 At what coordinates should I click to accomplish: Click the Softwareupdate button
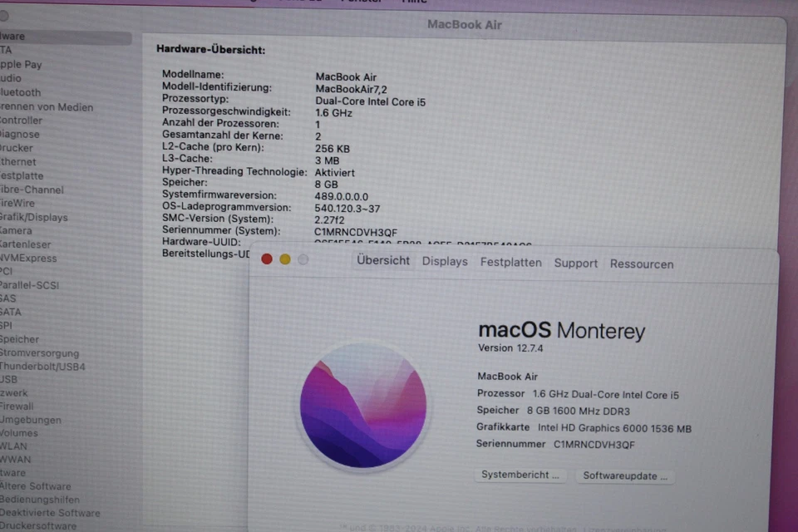click(x=623, y=475)
